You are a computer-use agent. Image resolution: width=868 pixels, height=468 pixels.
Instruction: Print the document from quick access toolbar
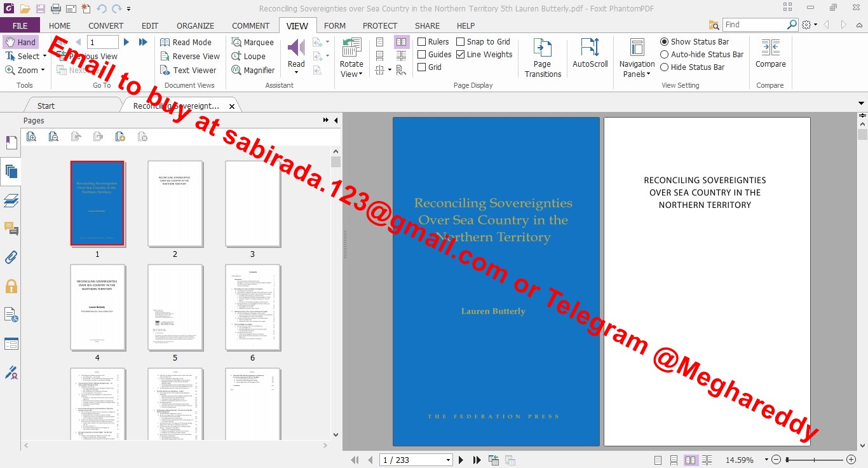(x=55, y=9)
